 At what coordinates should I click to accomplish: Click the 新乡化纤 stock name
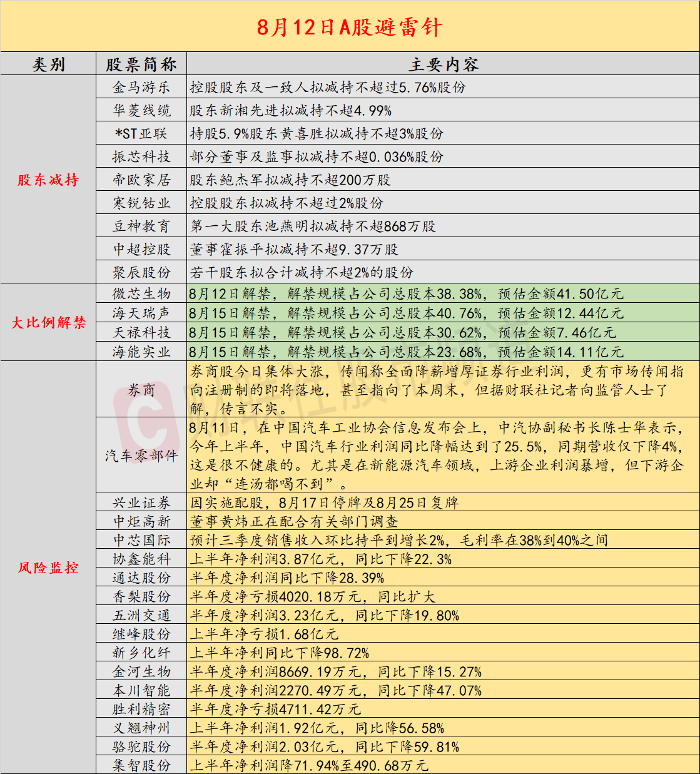click(141, 653)
